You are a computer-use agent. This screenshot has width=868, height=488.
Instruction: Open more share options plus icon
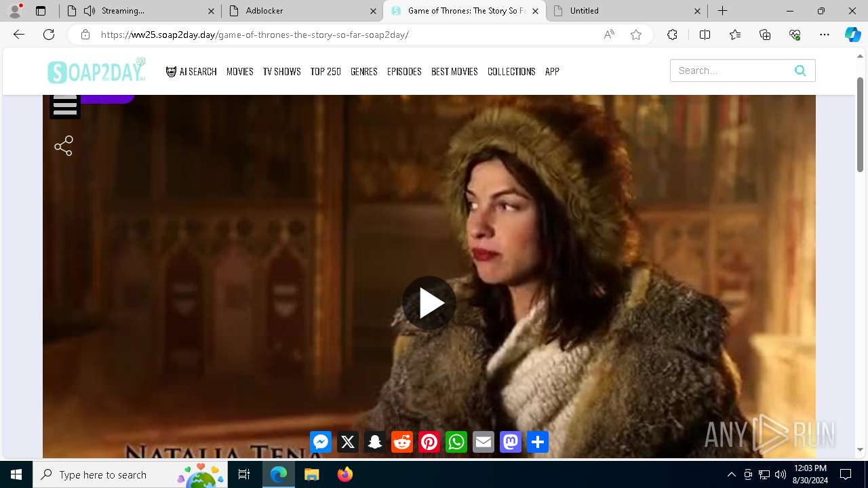coord(538,442)
